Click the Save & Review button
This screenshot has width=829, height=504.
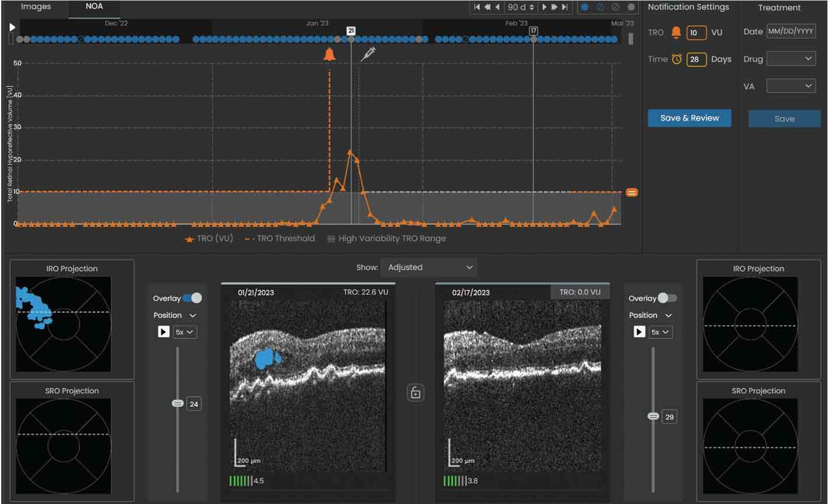point(689,118)
